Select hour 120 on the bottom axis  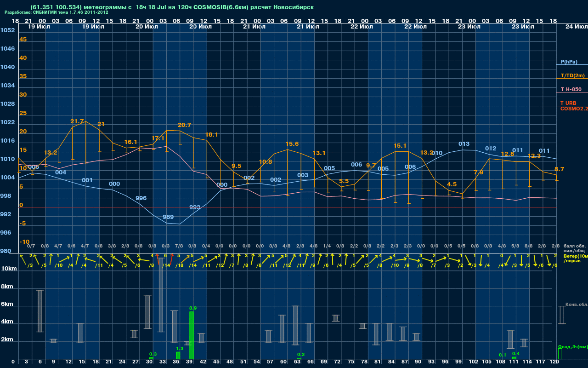click(x=554, y=362)
